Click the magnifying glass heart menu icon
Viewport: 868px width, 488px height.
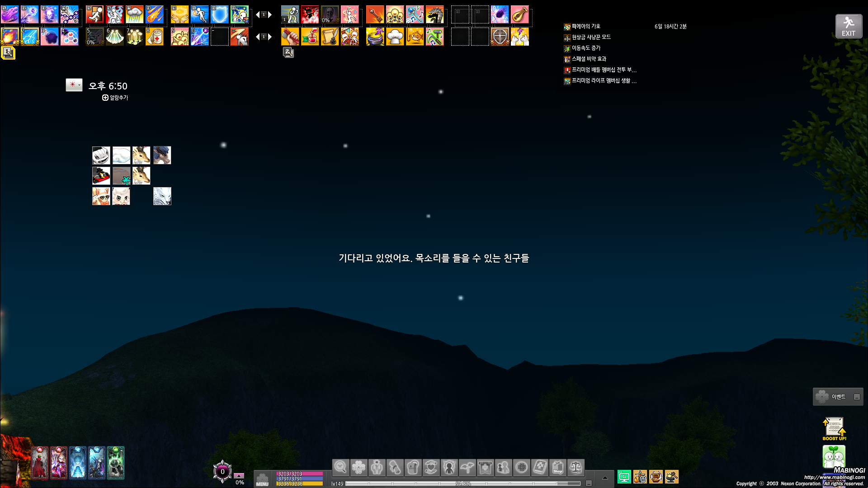[341, 468]
